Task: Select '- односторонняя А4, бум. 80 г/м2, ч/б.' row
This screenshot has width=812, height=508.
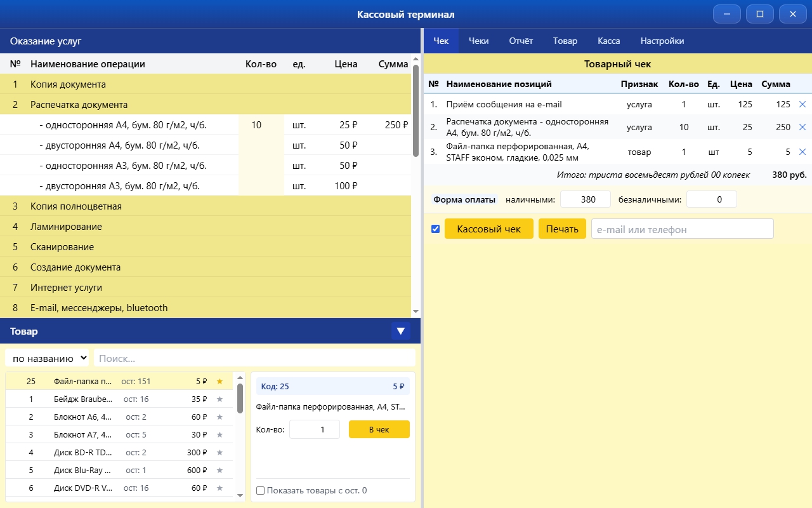Action: click(206, 125)
